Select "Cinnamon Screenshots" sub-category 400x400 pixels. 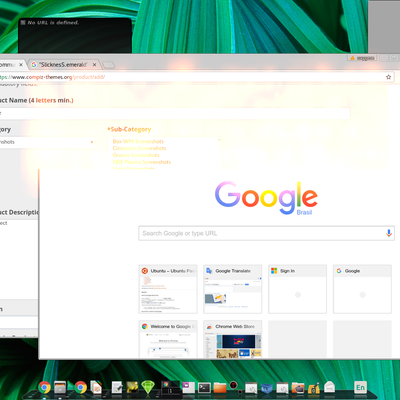(x=139, y=148)
